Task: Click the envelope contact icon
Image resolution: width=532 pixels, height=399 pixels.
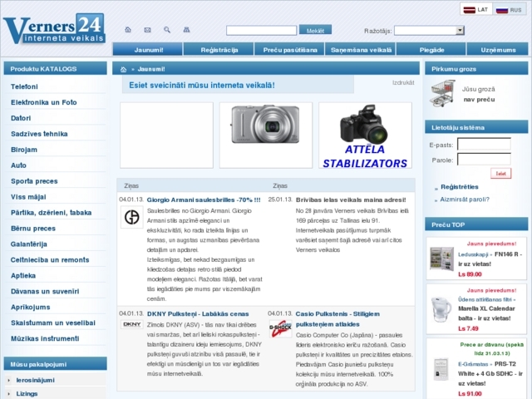Action: tap(147, 30)
